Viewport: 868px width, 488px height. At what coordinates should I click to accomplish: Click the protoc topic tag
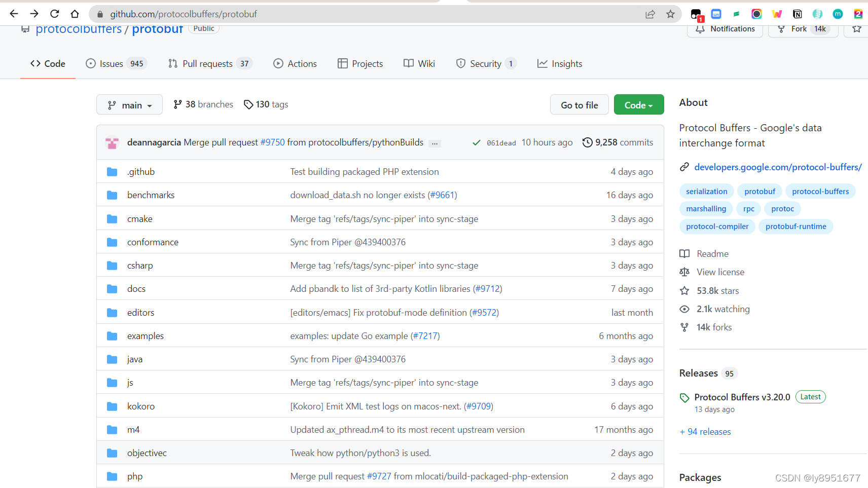(783, 209)
